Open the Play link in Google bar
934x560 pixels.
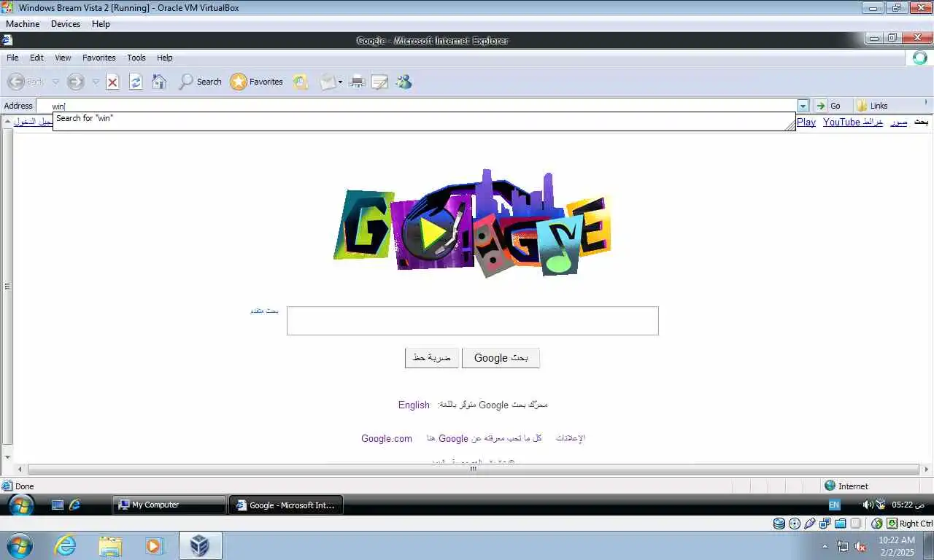806,122
